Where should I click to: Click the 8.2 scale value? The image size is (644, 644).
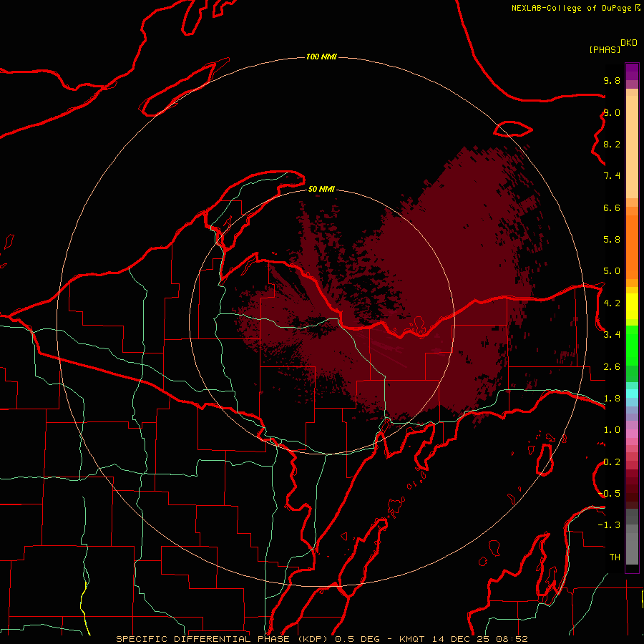pyautogui.click(x=612, y=144)
